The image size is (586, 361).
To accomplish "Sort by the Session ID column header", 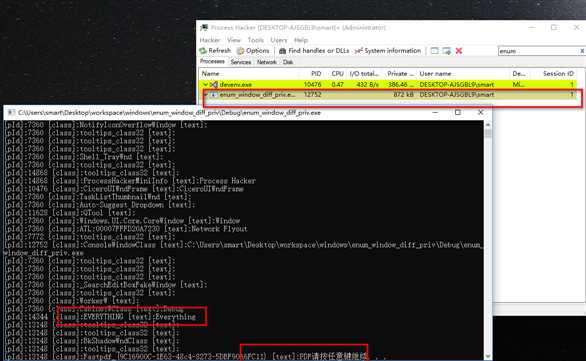I will pyautogui.click(x=558, y=74).
